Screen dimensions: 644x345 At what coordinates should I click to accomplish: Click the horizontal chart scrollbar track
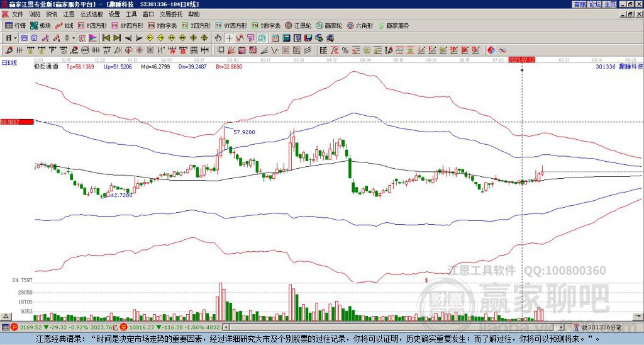point(394,327)
